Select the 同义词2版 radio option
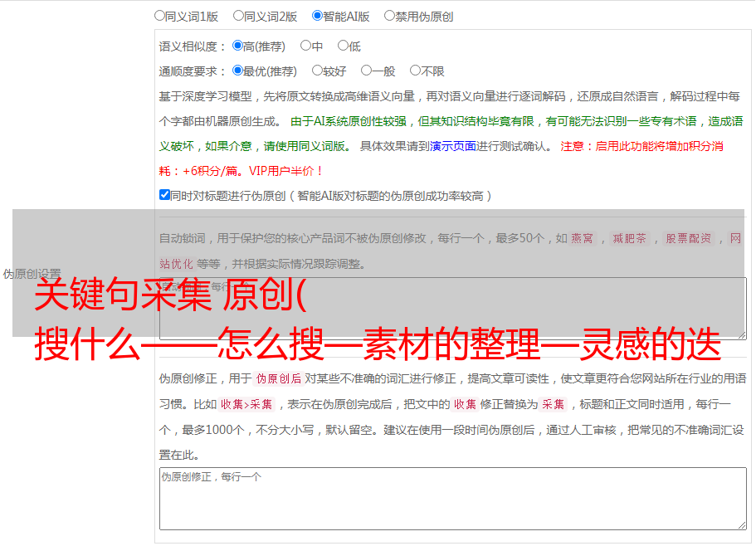This screenshot has width=756, height=546. click(x=238, y=16)
